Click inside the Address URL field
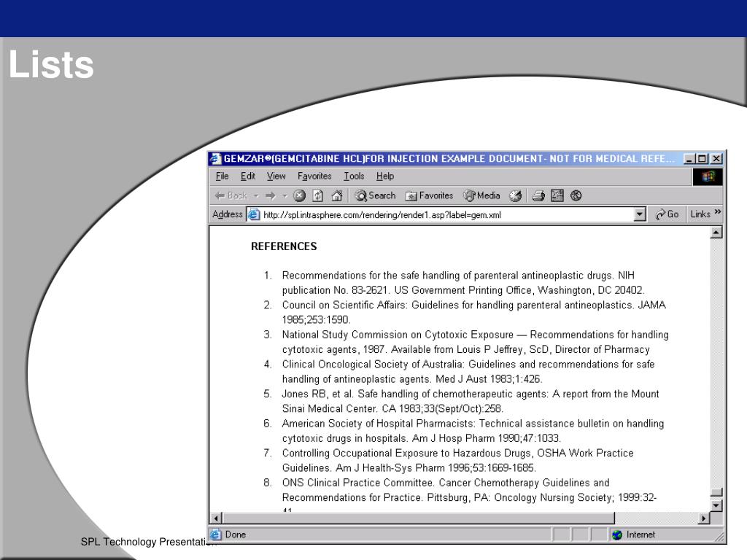747x560 pixels. point(448,215)
